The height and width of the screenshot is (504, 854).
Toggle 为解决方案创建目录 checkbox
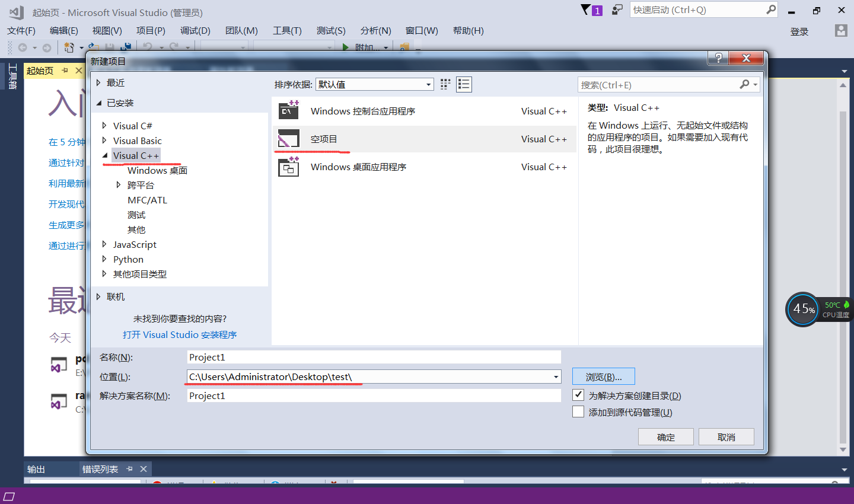pos(578,395)
